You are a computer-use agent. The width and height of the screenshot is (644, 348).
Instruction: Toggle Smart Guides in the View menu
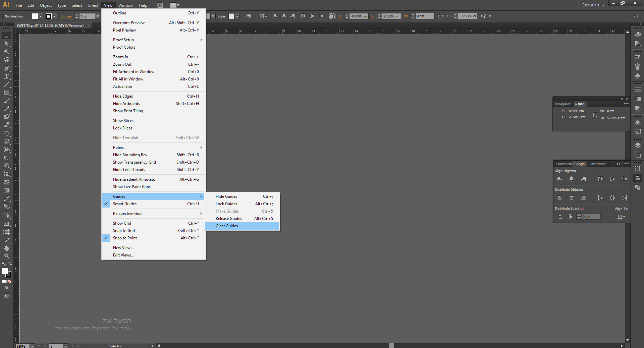tap(154, 204)
